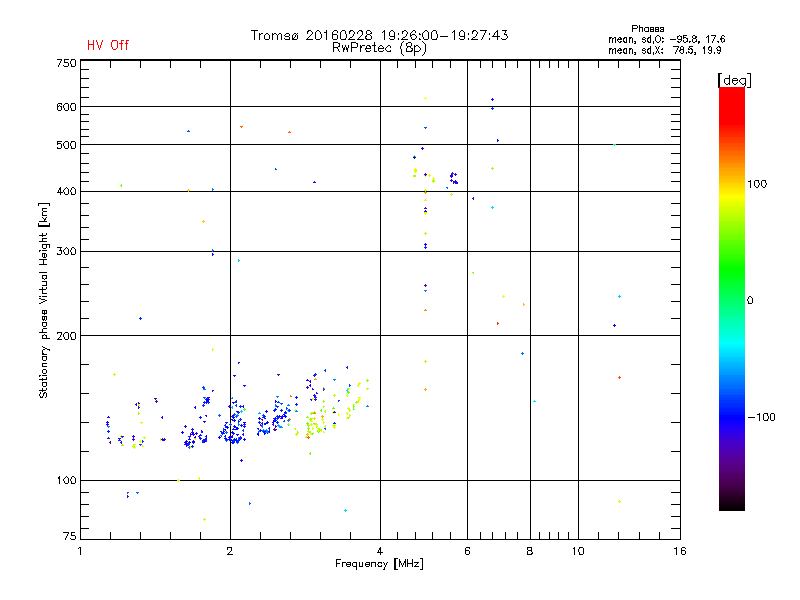The width and height of the screenshot is (800, 600).
Task: Click the 600 y-axis tick label
Action: pyautogui.click(x=66, y=107)
